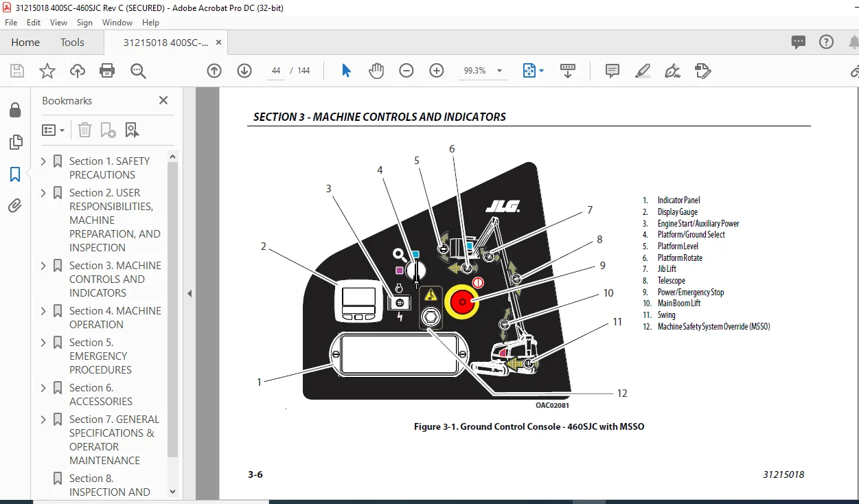859x504 pixels.
Task: Click the Sign document pen icon
Action: pyautogui.click(x=673, y=71)
